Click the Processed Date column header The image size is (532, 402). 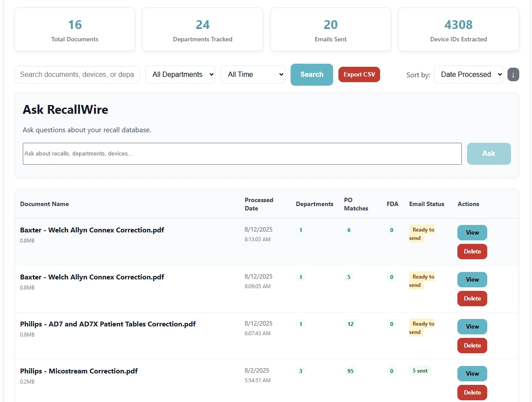(x=259, y=204)
